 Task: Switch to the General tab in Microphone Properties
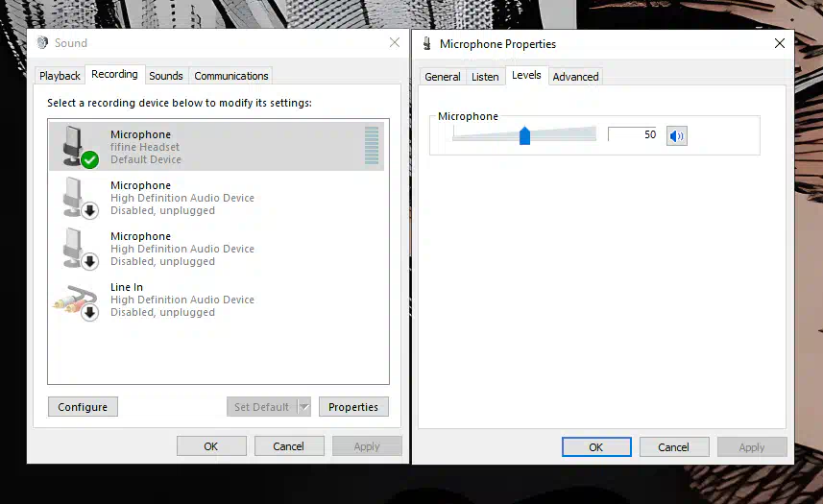[x=443, y=77]
